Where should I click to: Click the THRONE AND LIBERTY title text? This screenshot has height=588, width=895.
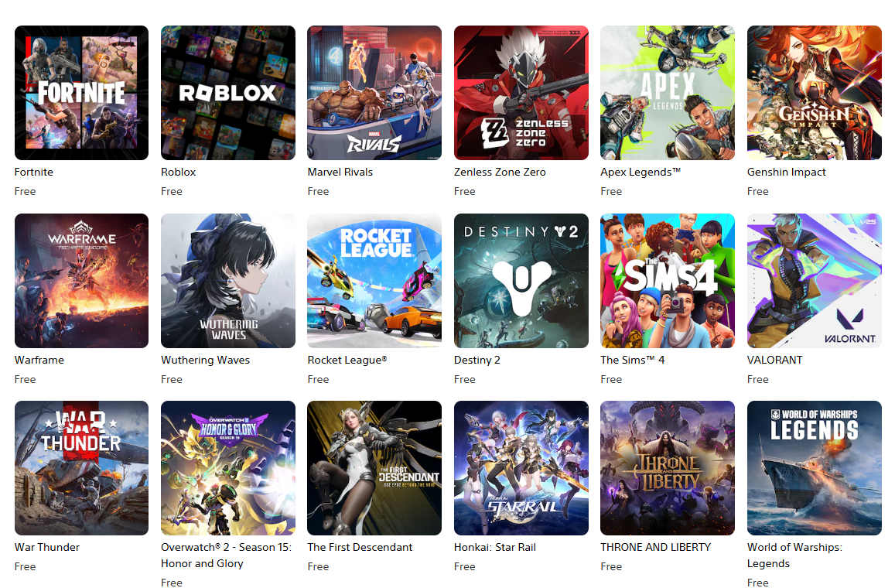656,548
